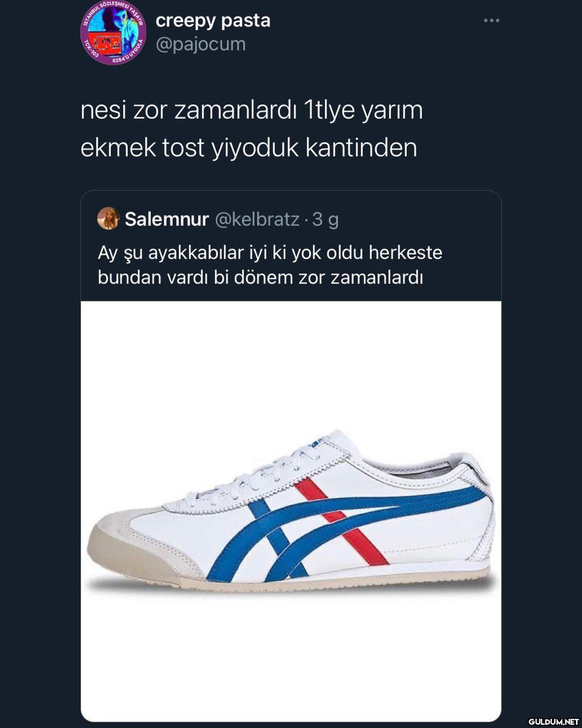Open the @pajocum handle
The width and height of the screenshot is (582, 728).
pos(200,44)
